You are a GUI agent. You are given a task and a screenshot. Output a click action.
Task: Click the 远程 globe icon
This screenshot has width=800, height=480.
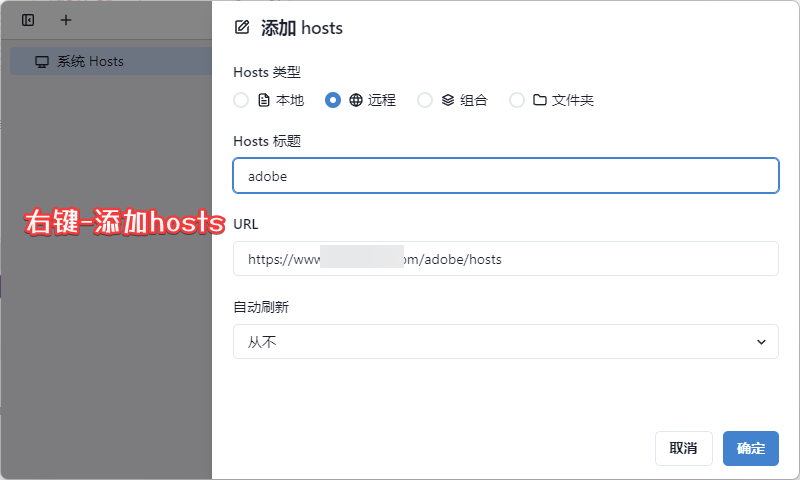[356, 100]
